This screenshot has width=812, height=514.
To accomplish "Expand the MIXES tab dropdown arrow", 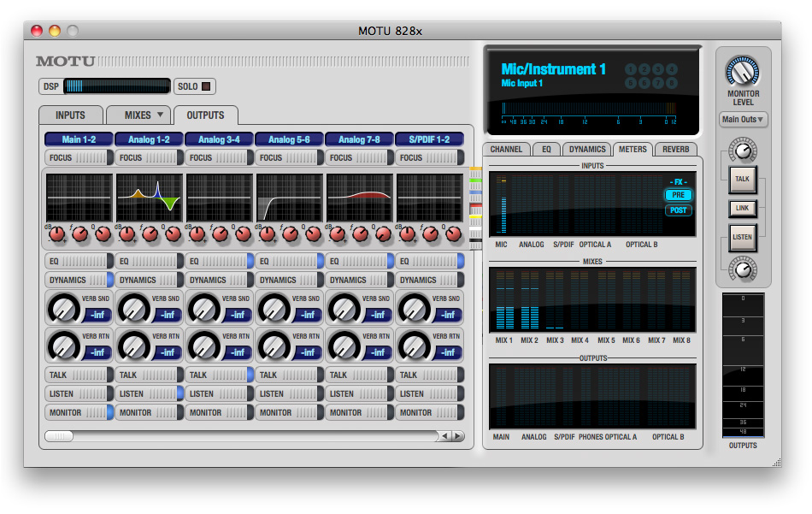I will point(160,115).
